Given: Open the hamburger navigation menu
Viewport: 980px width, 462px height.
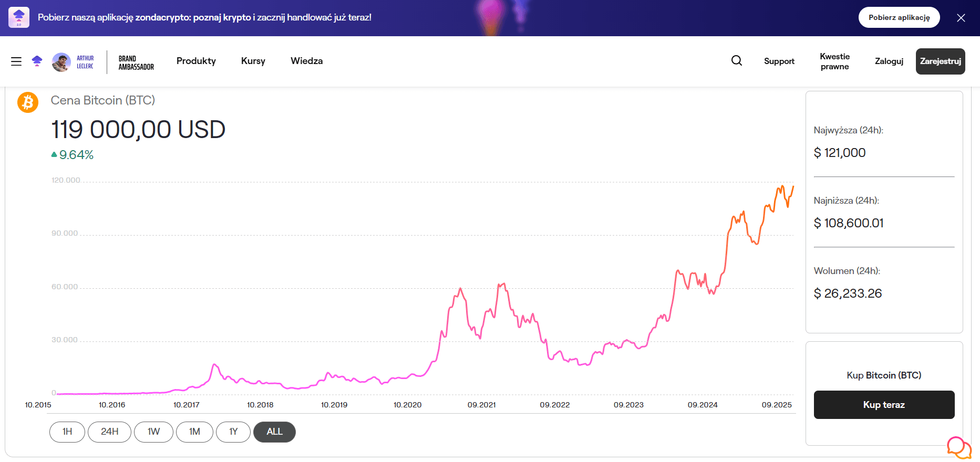Looking at the screenshot, I should 16,61.
